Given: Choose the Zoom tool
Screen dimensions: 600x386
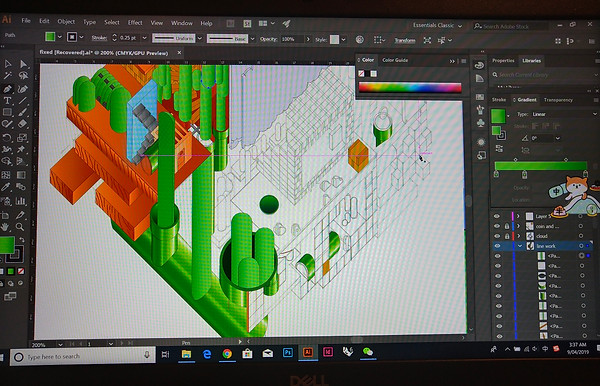Looking at the screenshot, I should tap(20, 227).
